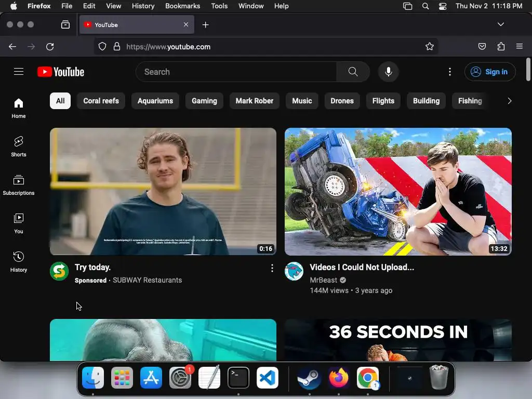Select the Gaming chip
The image size is (532, 399).
pyautogui.click(x=204, y=101)
